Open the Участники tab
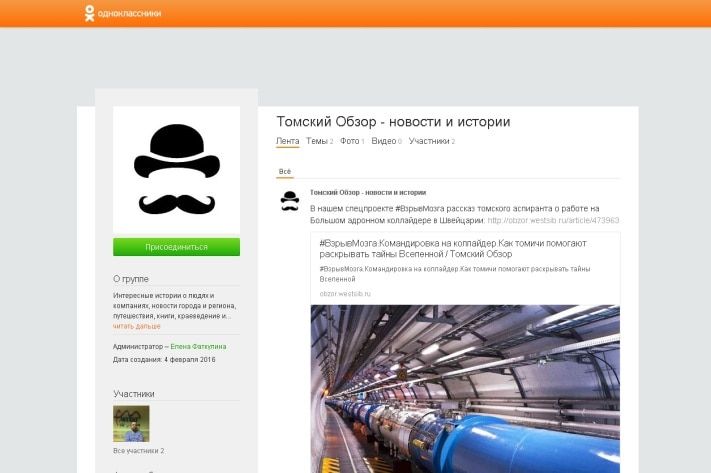The height and width of the screenshot is (473, 711). (432, 141)
